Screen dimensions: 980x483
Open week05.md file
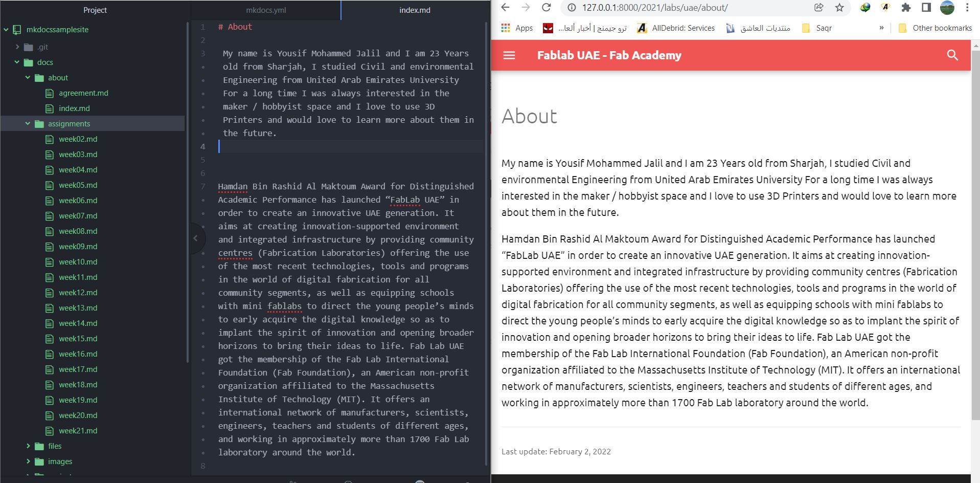click(78, 185)
